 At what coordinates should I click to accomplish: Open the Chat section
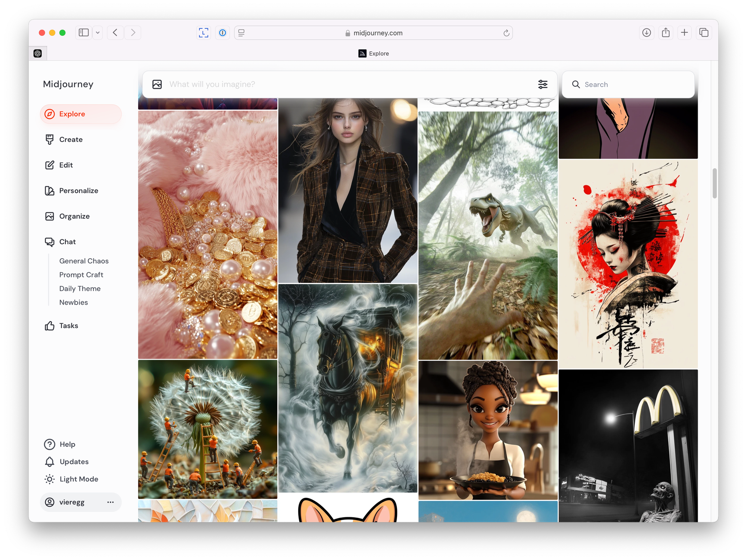pos(67,242)
